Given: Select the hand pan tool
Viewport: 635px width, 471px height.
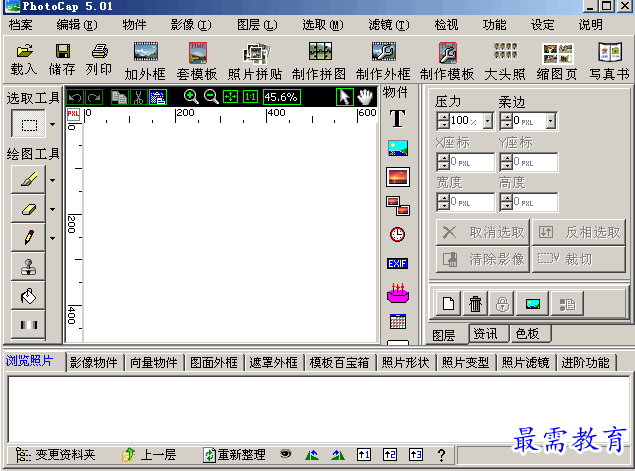Looking at the screenshot, I should coord(365,97).
